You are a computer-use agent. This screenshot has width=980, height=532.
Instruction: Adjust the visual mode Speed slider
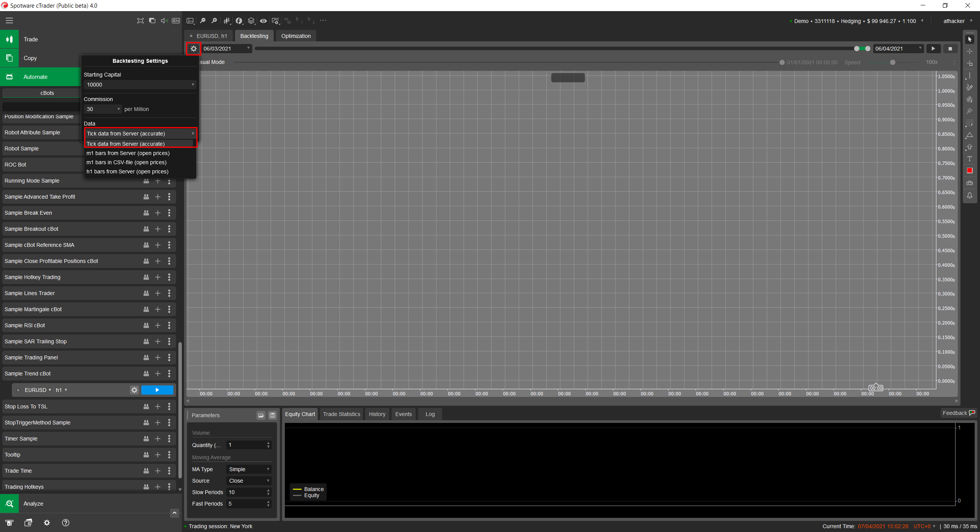(893, 62)
